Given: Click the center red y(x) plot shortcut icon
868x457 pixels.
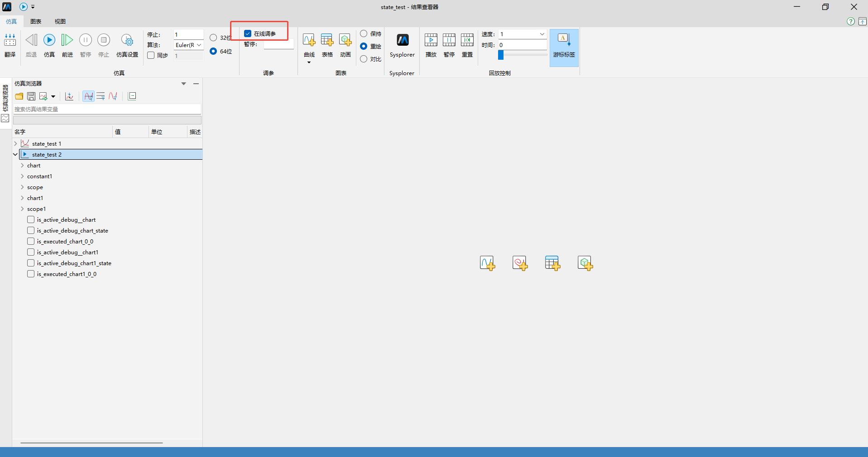Looking at the screenshot, I should 520,263.
